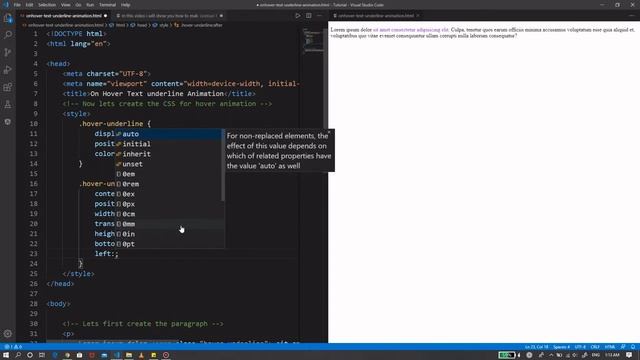Change language mode via 'HTML' status item
The image size is (640, 360).
(610, 347)
